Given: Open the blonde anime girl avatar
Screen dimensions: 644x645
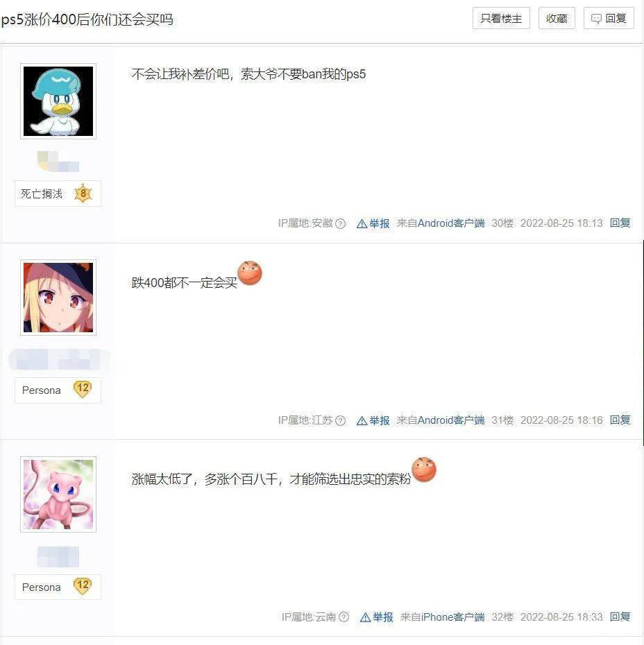Looking at the screenshot, I should pyautogui.click(x=58, y=298).
